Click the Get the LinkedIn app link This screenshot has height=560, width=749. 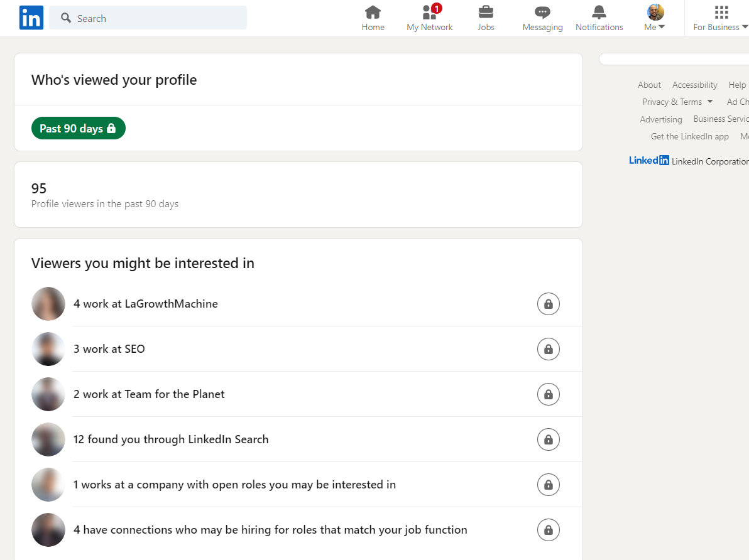(x=689, y=136)
